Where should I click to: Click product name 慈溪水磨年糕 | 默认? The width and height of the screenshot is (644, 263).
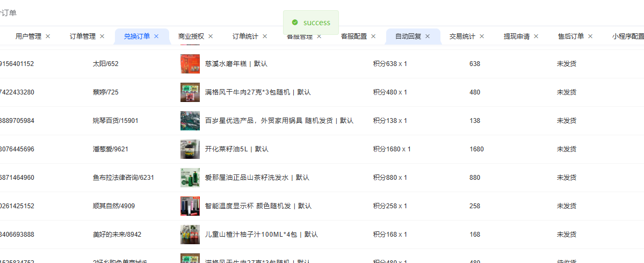coord(236,64)
